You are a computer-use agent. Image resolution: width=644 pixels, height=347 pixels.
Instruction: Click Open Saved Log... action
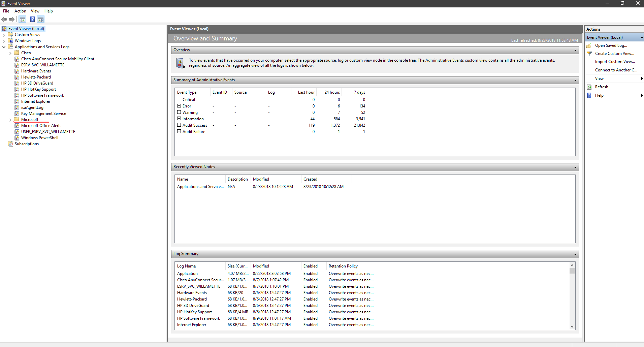[x=611, y=45]
